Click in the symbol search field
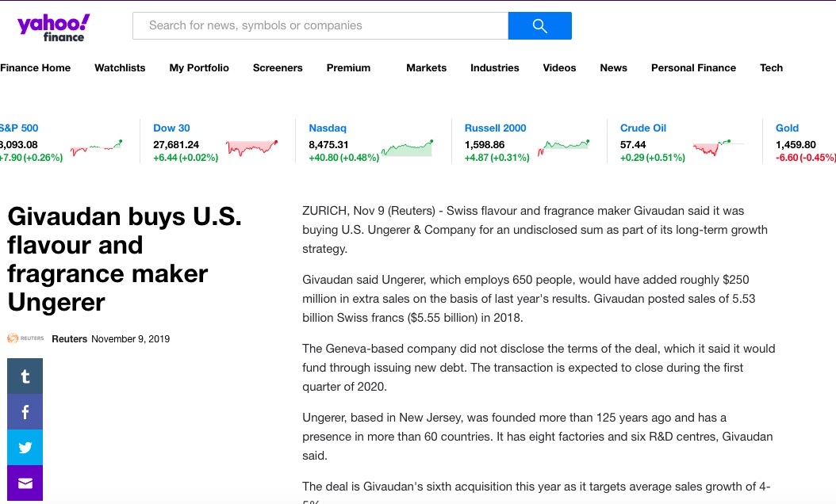 (320, 25)
